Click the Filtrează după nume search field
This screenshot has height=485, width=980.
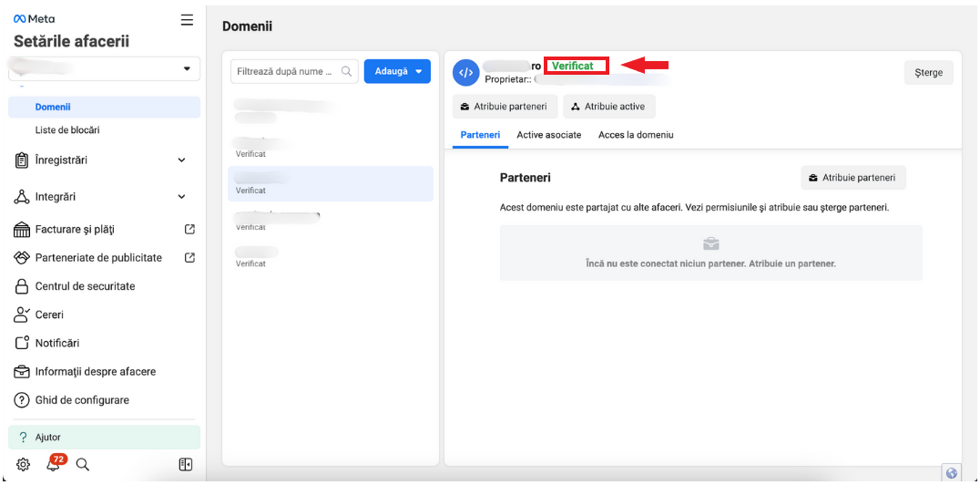[x=287, y=71]
